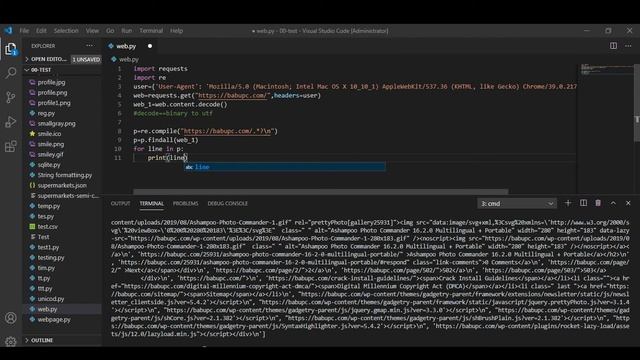Screen dimensions: 640x360
Task: Kill the terminal with trash icon
Action: click(598, 203)
